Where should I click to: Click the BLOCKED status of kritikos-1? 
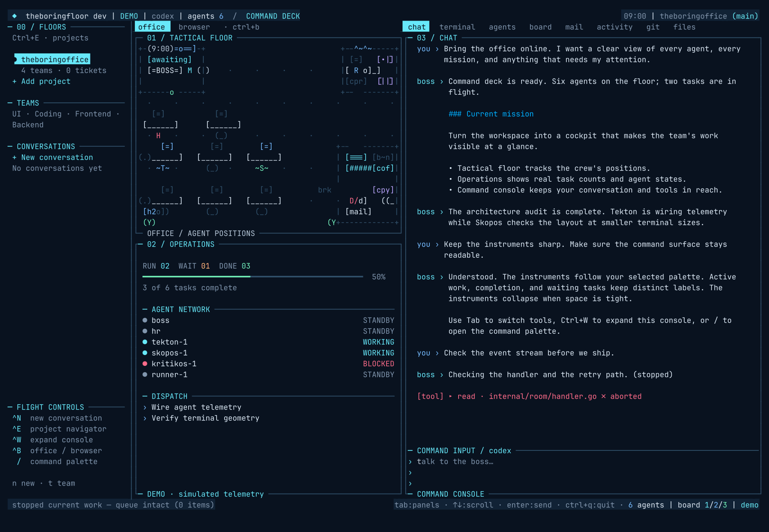click(378, 364)
